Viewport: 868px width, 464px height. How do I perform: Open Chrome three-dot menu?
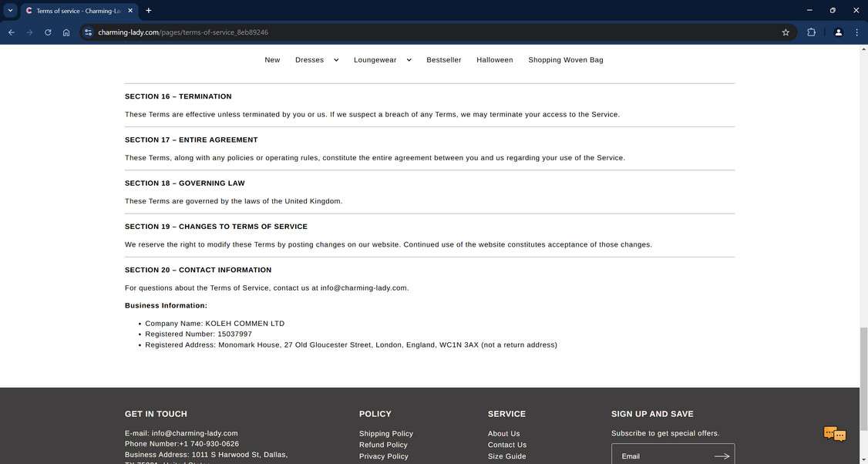pyautogui.click(x=856, y=32)
